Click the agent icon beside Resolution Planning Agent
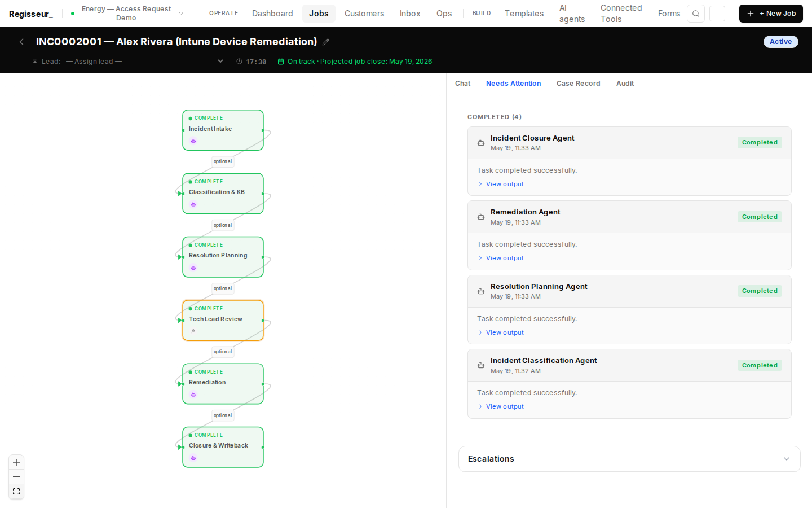Screen dimensions: 812x508 click(481, 291)
